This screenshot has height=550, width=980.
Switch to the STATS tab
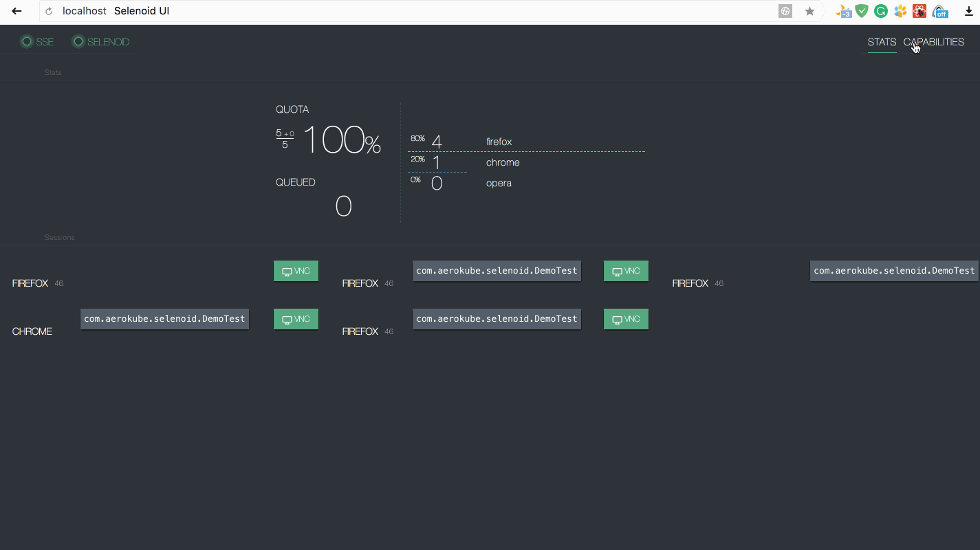coord(882,42)
